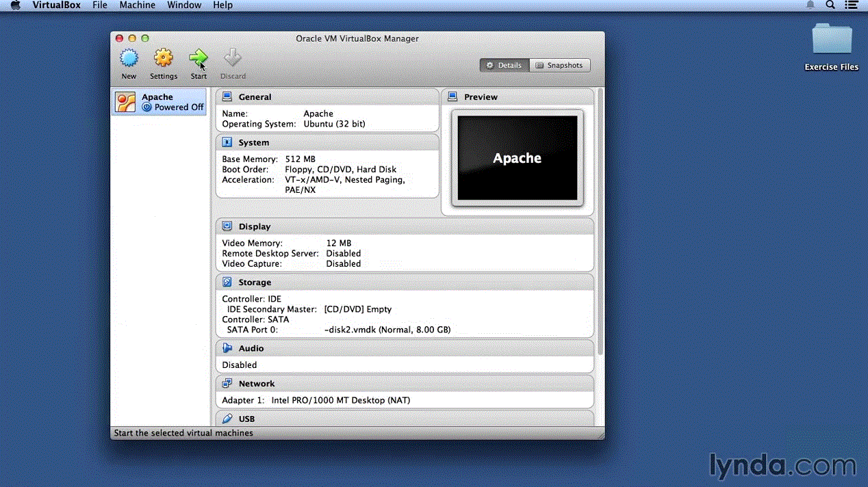Click the '512 MB' base memory value
This screenshot has width=868, height=487.
(301, 159)
